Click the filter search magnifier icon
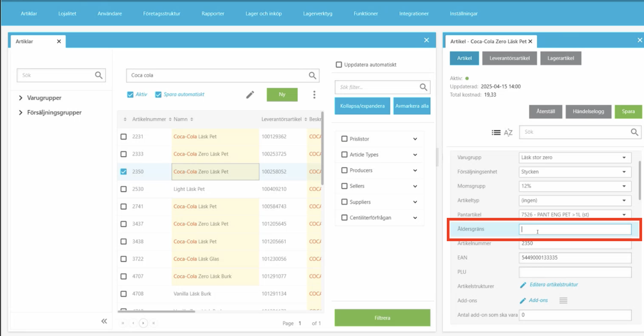 tap(423, 87)
